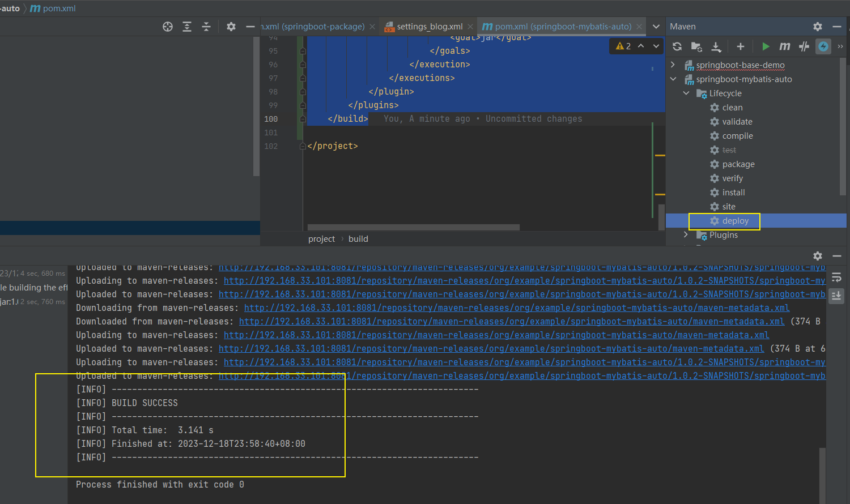
Task: Open first Uploading maven-releases SNAPSHOTS link
Action: pyautogui.click(x=524, y=281)
